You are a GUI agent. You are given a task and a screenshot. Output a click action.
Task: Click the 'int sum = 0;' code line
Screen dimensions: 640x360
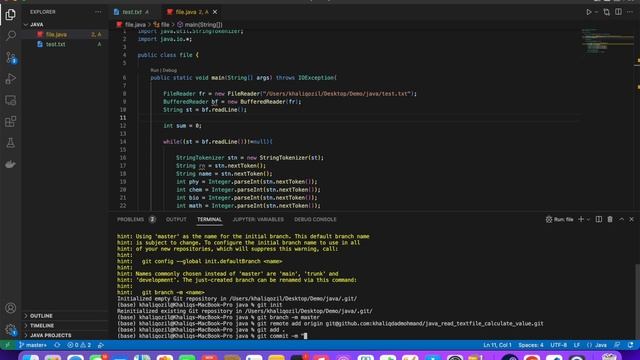182,126
